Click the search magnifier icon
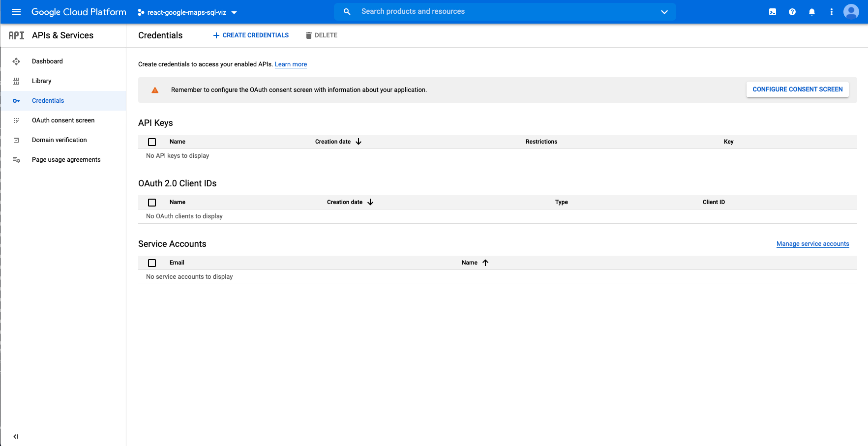868x446 pixels. 347,12
